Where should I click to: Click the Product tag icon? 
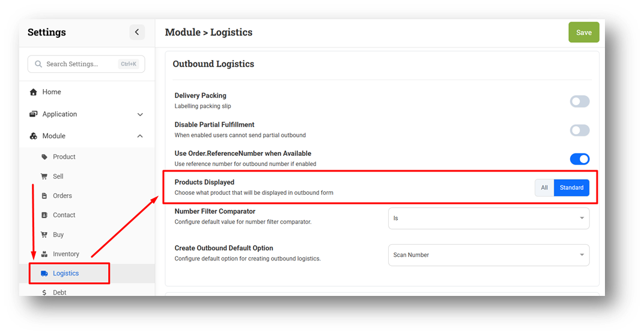pos(44,157)
